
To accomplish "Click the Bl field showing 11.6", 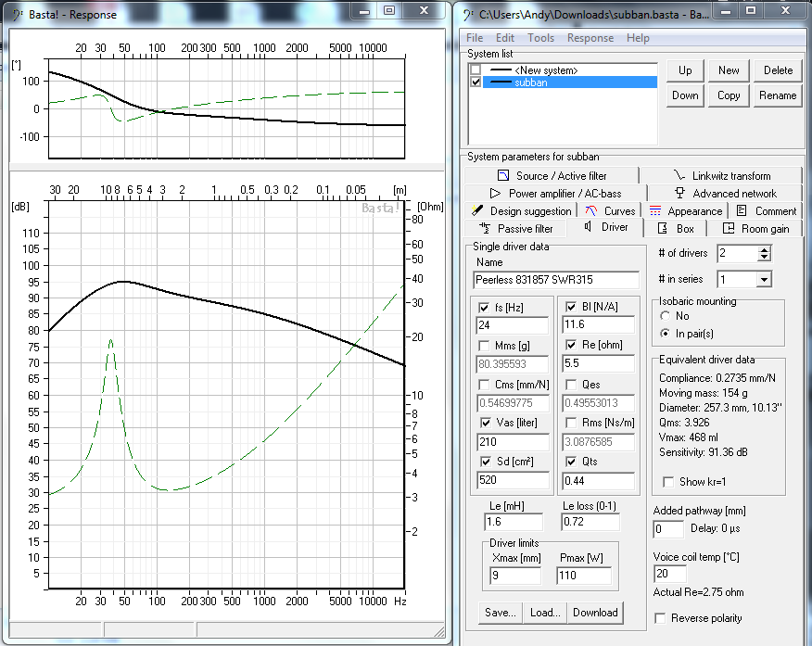I will [x=599, y=324].
